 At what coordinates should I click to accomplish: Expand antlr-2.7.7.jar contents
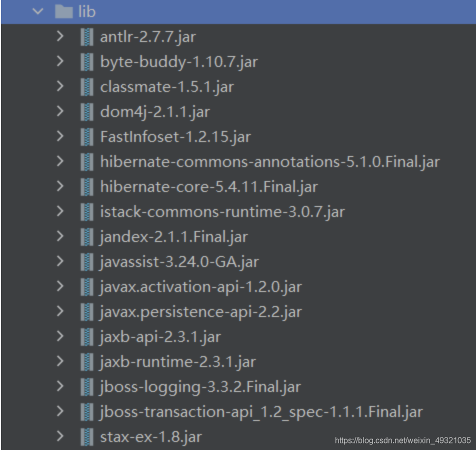click(x=60, y=36)
